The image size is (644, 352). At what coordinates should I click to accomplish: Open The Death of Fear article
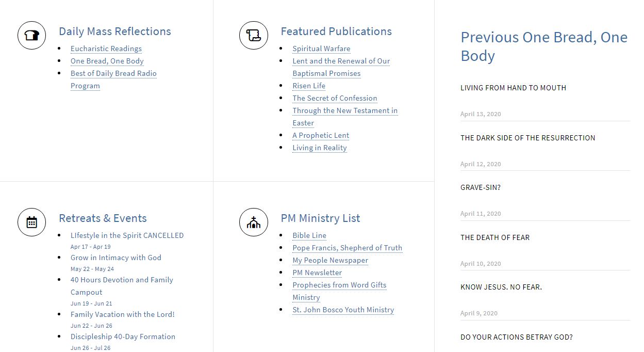click(x=495, y=237)
